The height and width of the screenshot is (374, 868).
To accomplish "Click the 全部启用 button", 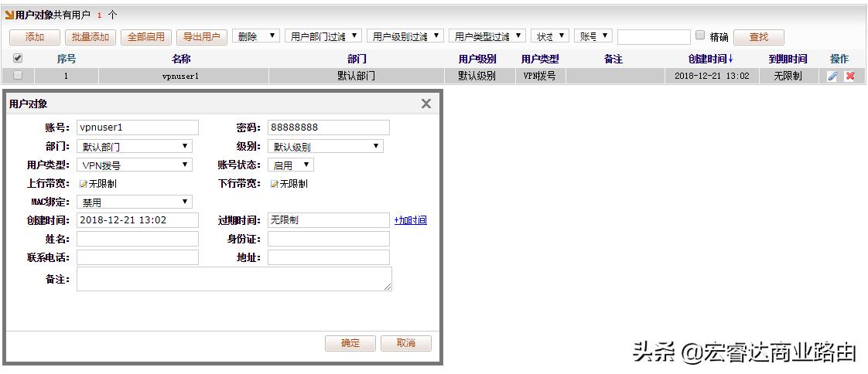I will [x=146, y=37].
